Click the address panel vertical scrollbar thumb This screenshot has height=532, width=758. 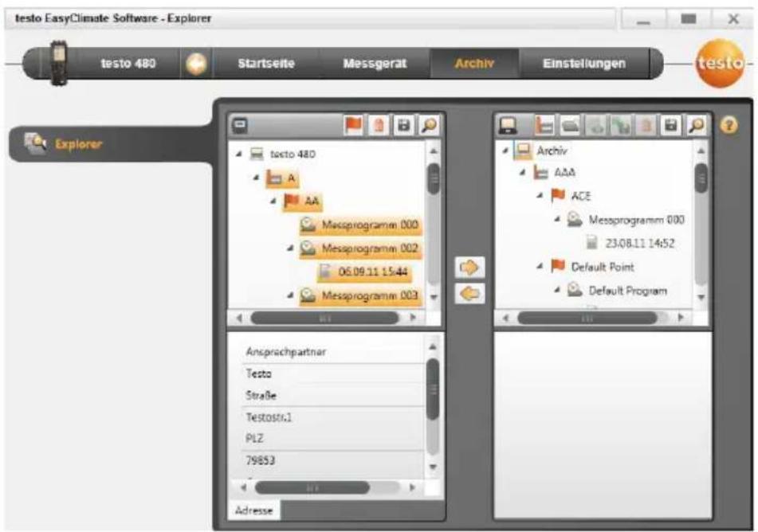[433, 389]
